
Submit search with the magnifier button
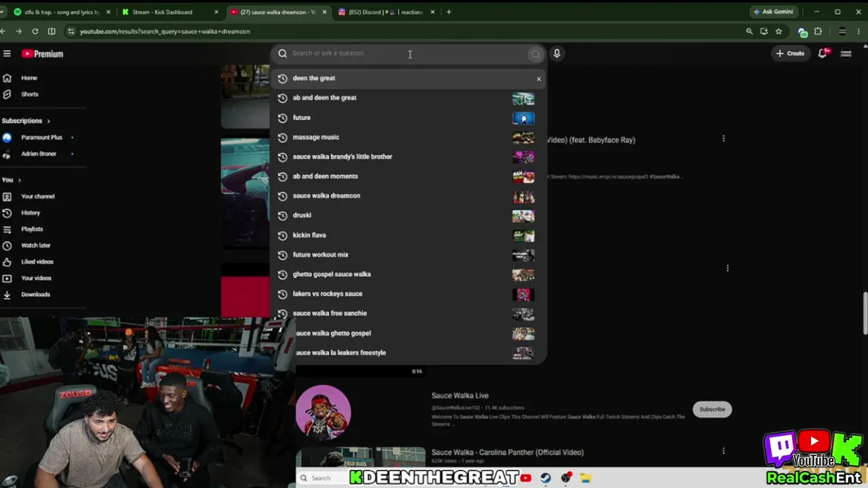536,54
